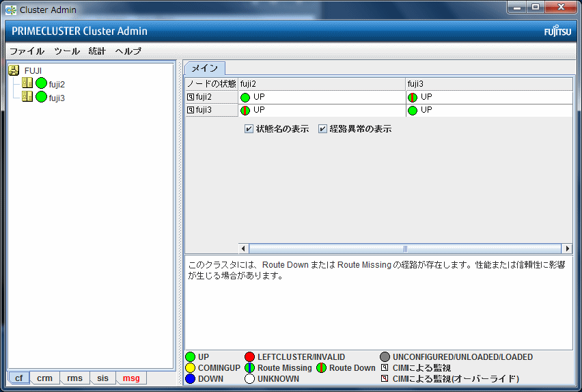Click Route Down icon in fuji2 row, fuji3 column
The width and height of the screenshot is (582, 392).
point(413,97)
